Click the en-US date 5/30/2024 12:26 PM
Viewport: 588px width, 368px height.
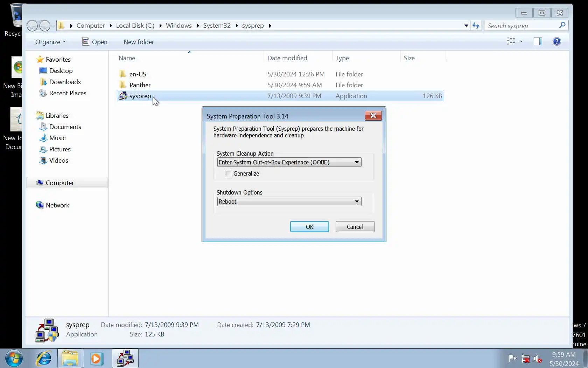point(296,74)
